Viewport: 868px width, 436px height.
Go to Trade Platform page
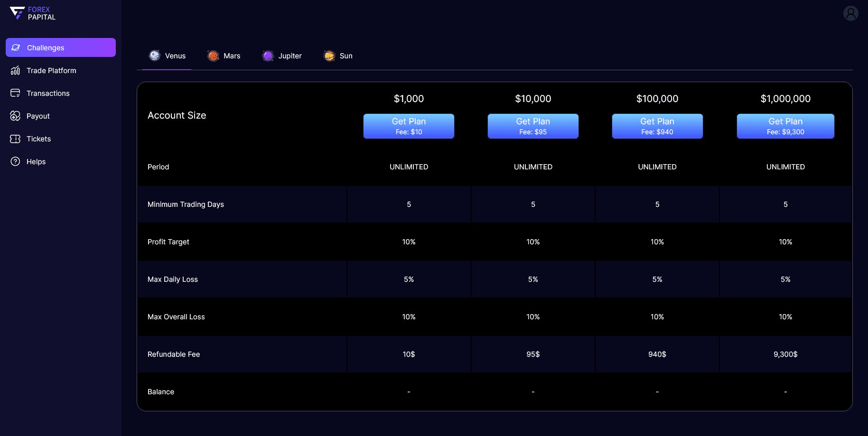(x=61, y=70)
